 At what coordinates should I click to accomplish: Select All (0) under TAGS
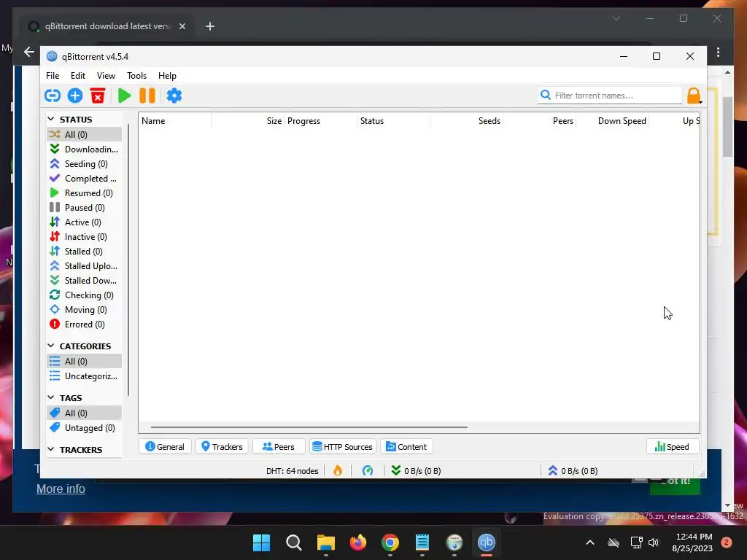pos(85,413)
